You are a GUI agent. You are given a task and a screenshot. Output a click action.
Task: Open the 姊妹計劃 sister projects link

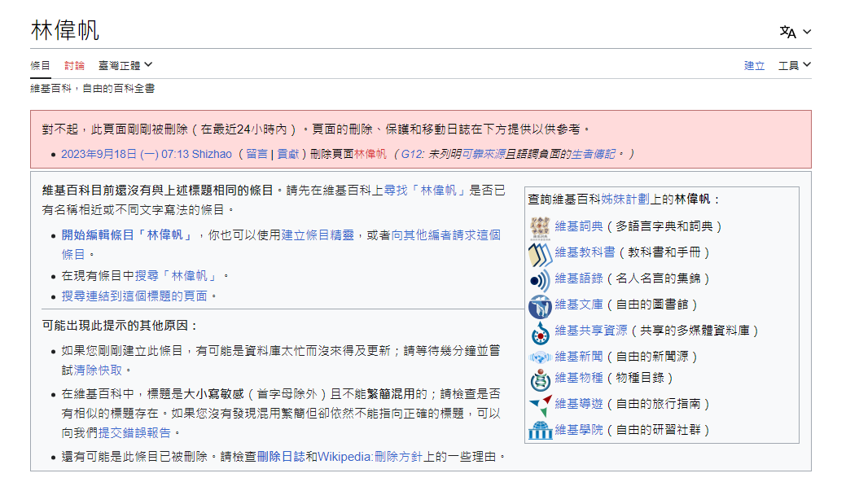pos(625,199)
